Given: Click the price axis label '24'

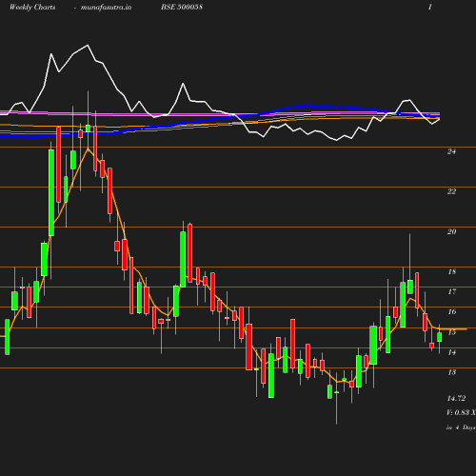Looking at the screenshot, I should (451, 151).
